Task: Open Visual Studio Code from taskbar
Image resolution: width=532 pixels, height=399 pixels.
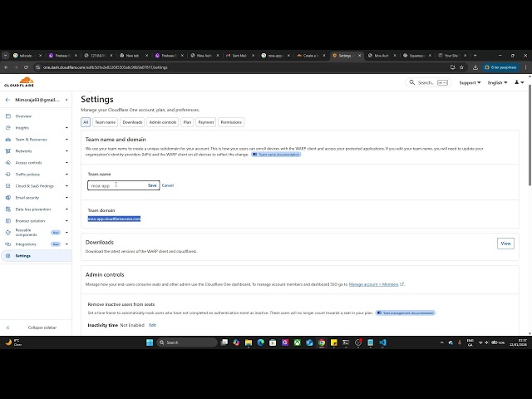Action: pyautogui.click(x=382, y=342)
